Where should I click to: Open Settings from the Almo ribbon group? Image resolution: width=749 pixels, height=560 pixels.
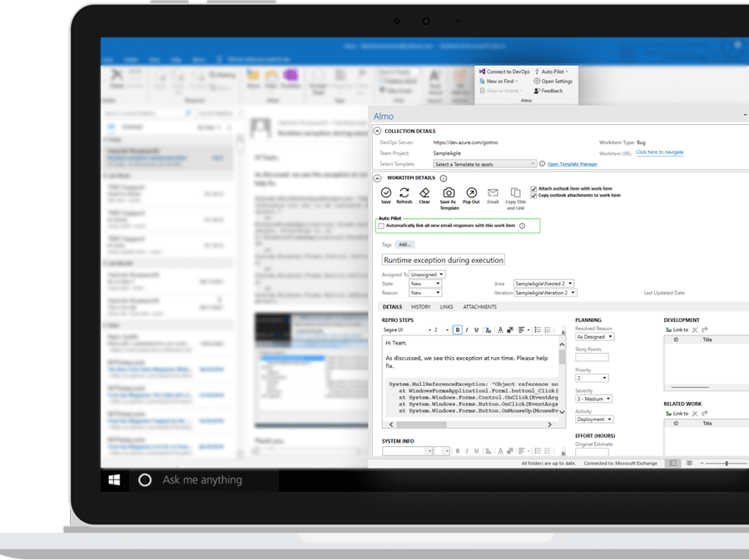tap(556, 81)
